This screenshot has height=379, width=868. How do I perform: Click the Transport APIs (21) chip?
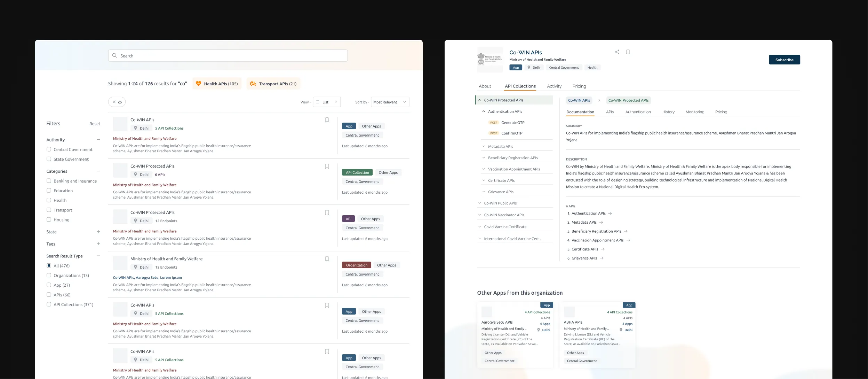[x=273, y=84]
